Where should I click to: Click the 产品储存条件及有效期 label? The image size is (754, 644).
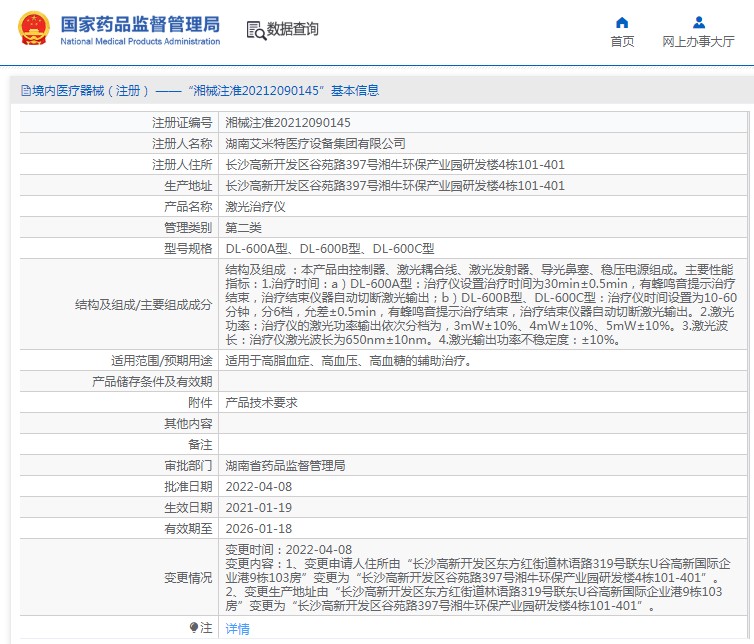(152, 382)
